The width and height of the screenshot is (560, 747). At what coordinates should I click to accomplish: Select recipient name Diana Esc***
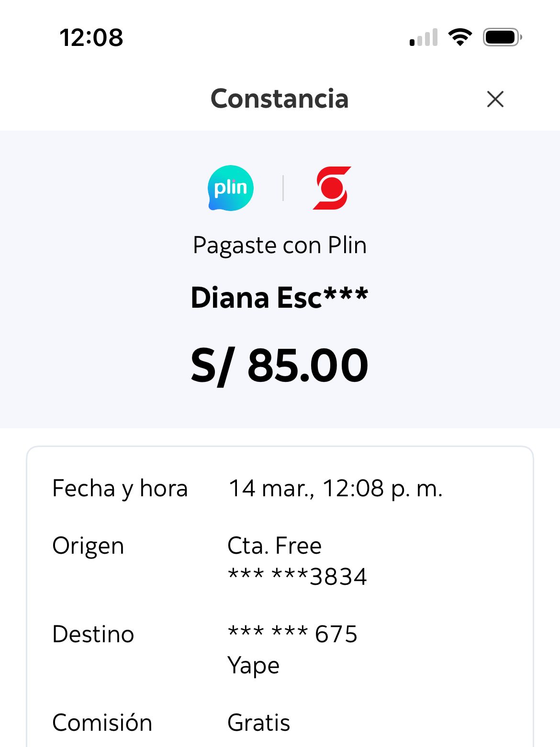pyautogui.click(x=280, y=298)
